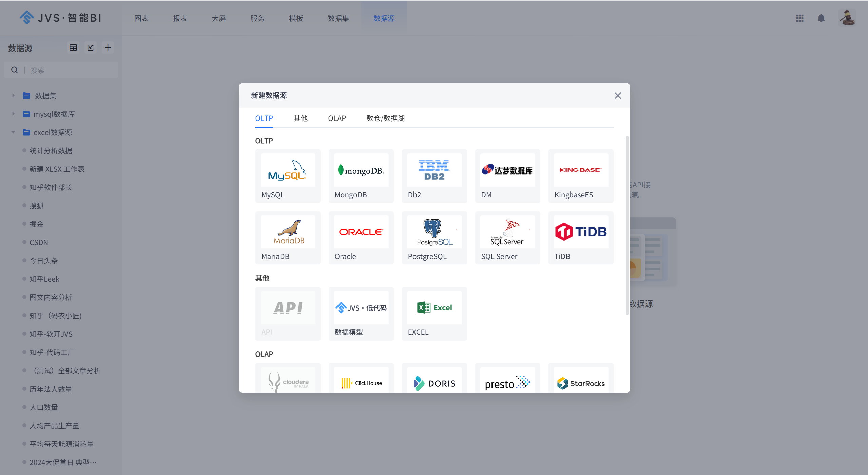Expand the 数据集 folder
868x475 pixels.
click(x=13, y=95)
